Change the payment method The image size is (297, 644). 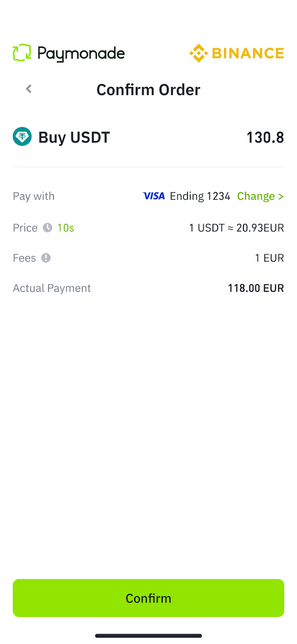click(260, 196)
